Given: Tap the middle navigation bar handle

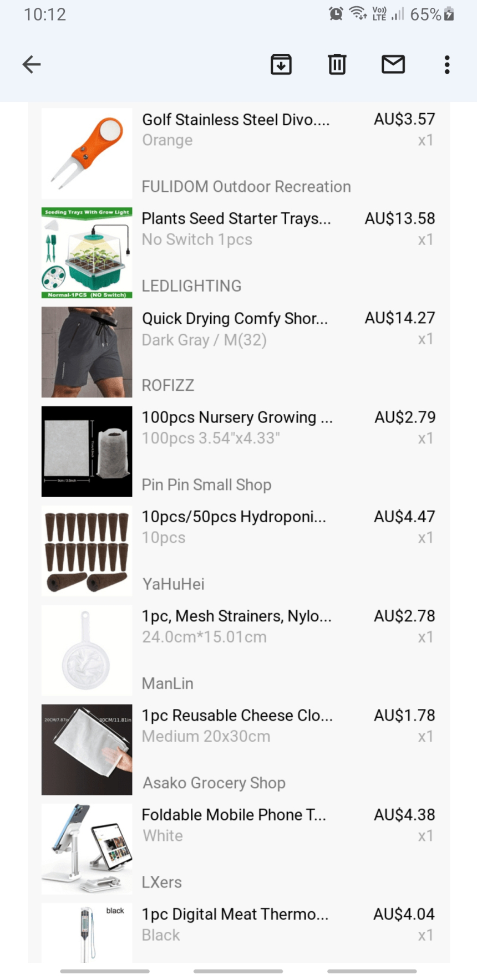Looking at the screenshot, I should coord(238,971).
